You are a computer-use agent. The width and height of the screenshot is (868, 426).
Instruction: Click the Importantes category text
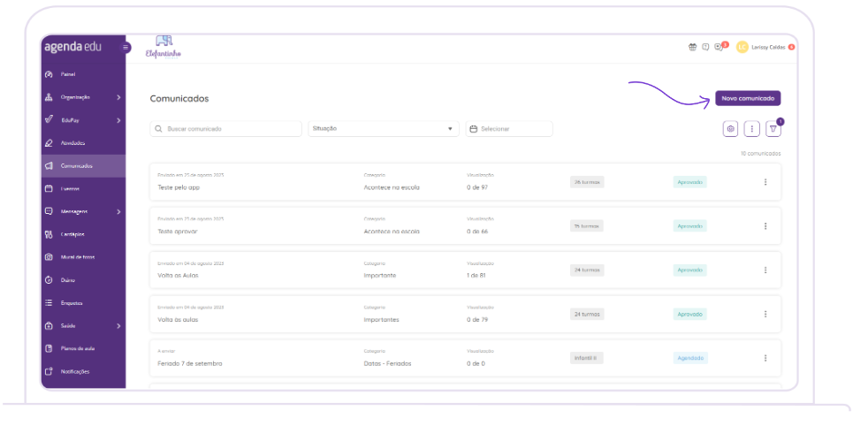382,319
